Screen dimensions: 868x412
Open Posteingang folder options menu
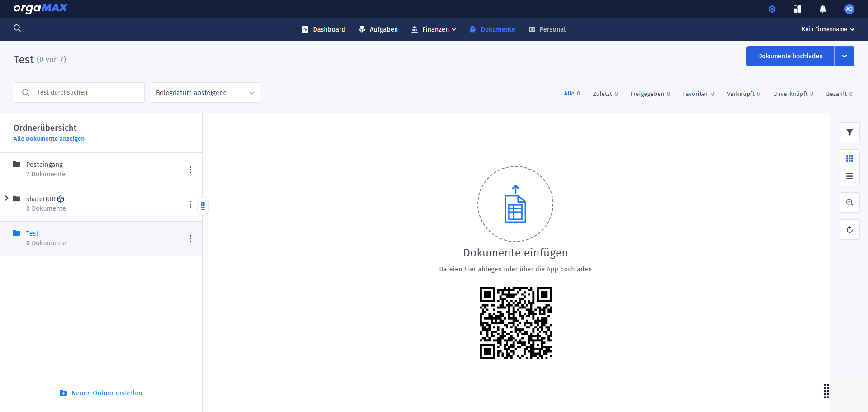pos(190,170)
